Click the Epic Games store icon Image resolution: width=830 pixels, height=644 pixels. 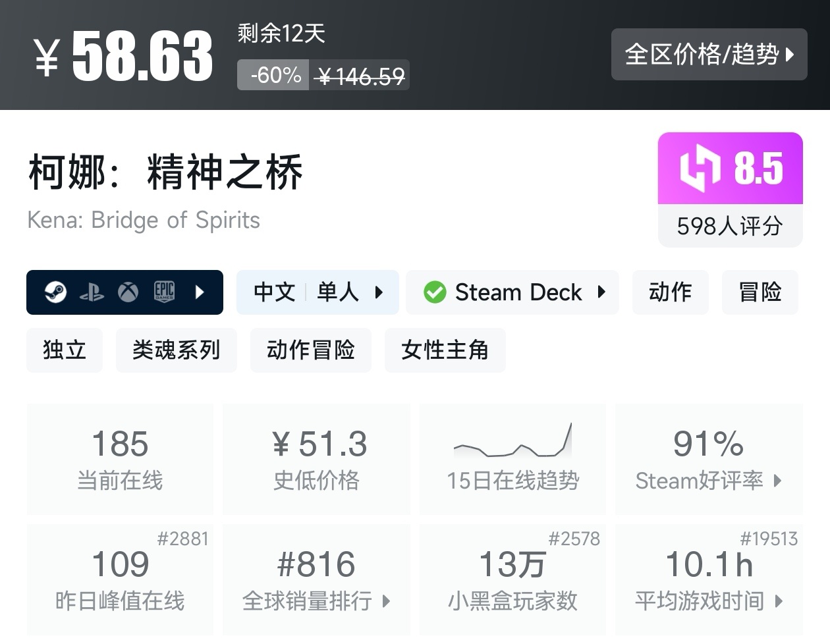click(x=164, y=292)
